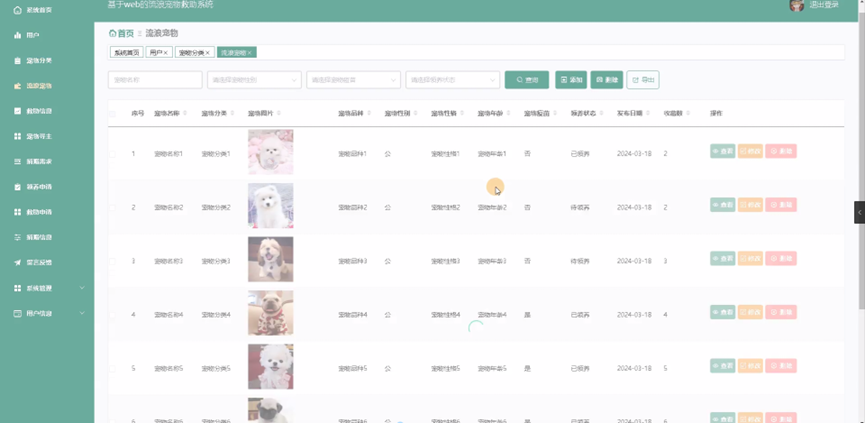Sort by the 宠物分类 column
The width and height of the screenshot is (865, 423).
[x=232, y=113]
